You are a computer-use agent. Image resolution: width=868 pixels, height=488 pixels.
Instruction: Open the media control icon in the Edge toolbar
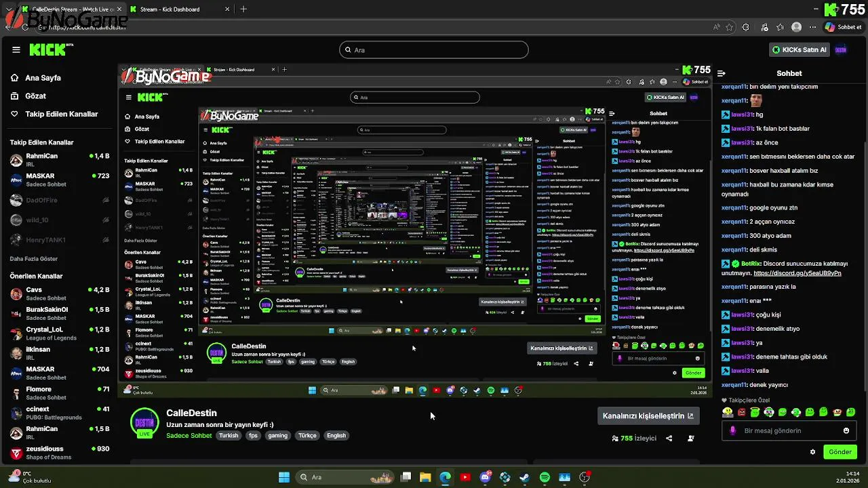pos(765,27)
